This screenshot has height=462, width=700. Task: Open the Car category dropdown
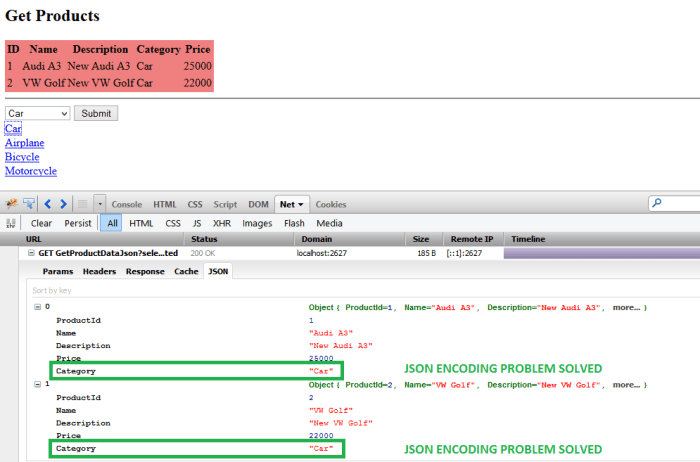[x=37, y=114]
